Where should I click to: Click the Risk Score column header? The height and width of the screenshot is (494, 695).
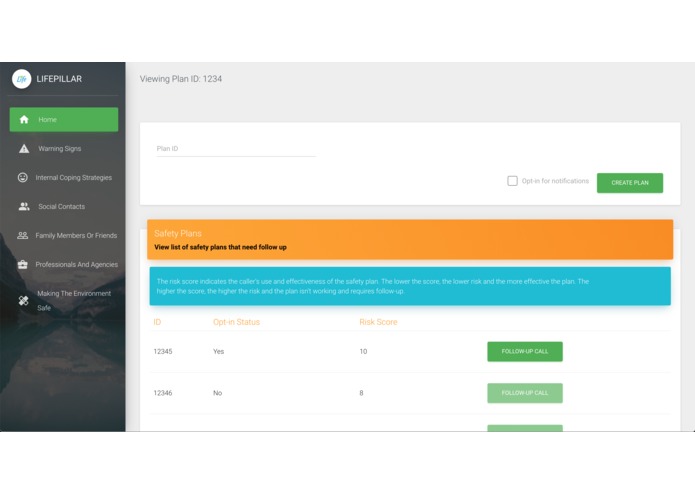pos(378,322)
